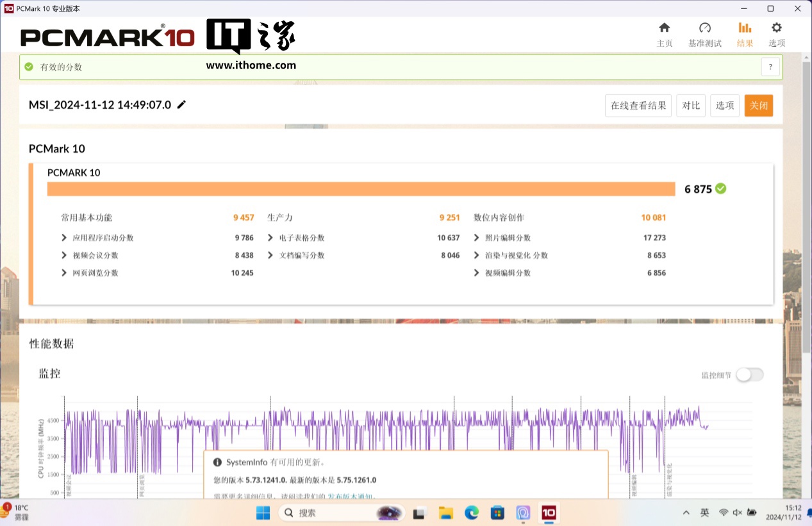Click the 在线查看结果 button
812x526 pixels.
(638, 106)
